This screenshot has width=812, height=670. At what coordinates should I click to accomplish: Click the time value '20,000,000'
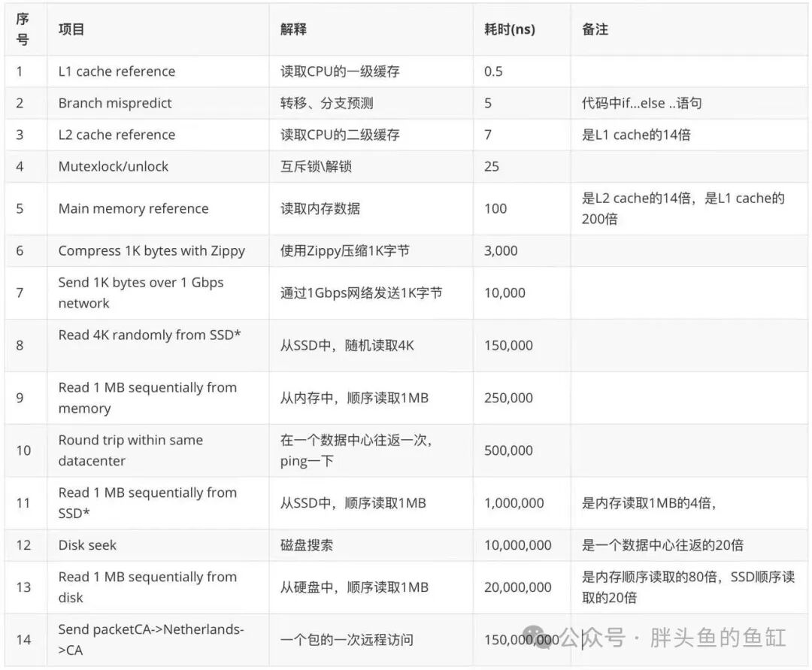518,588
